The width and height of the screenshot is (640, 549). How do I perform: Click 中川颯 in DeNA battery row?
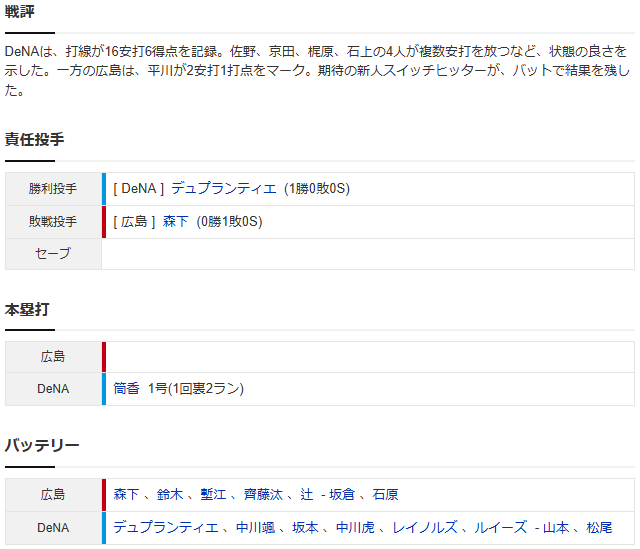click(256, 527)
